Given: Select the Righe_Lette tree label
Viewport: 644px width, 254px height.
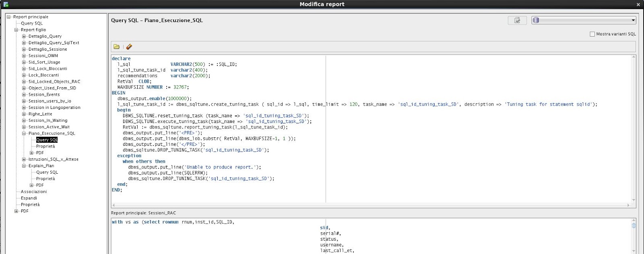Looking at the screenshot, I should tap(40, 114).
